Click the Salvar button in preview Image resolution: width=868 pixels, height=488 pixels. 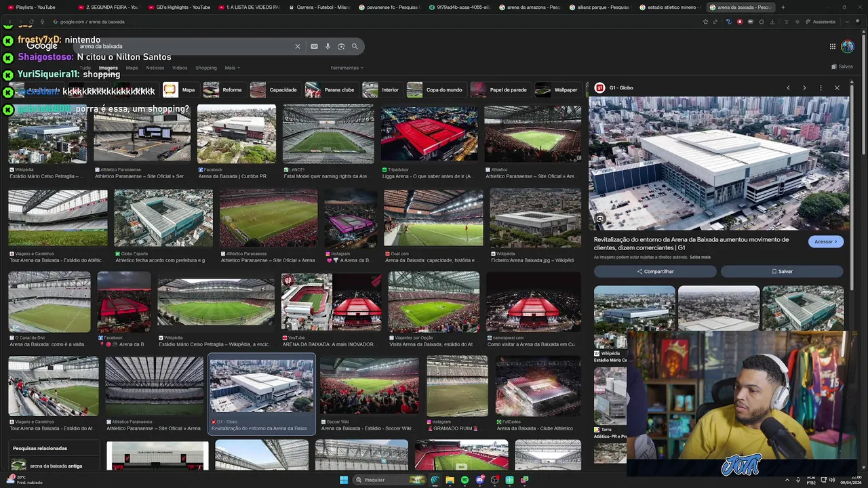pos(782,271)
